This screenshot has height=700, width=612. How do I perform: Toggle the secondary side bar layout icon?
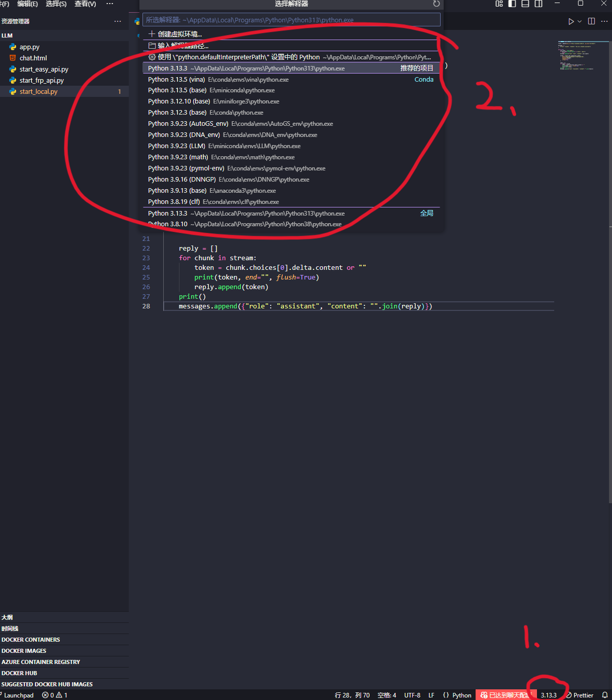point(538,4)
